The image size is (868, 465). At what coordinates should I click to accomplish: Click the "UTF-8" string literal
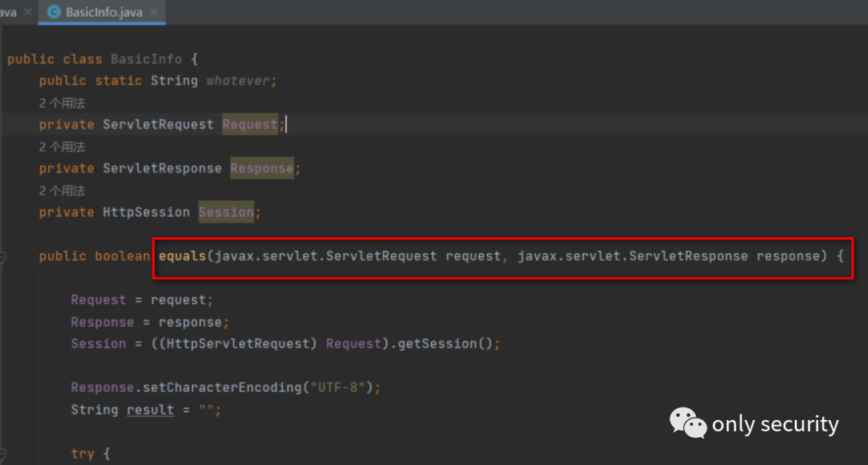[338, 387]
